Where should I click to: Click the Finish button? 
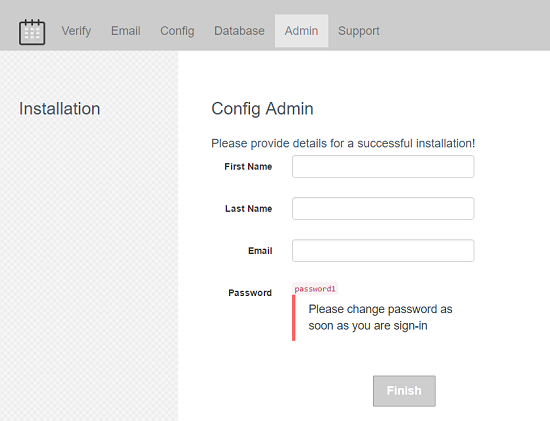[404, 391]
